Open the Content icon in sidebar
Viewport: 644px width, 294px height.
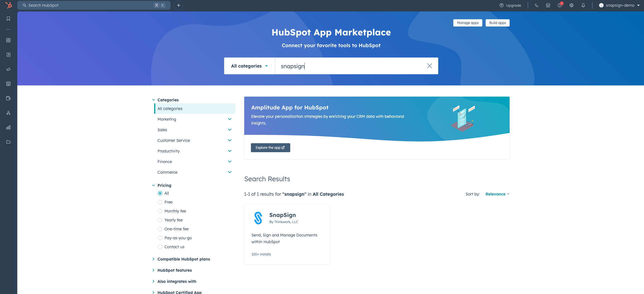(x=8, y=84)
